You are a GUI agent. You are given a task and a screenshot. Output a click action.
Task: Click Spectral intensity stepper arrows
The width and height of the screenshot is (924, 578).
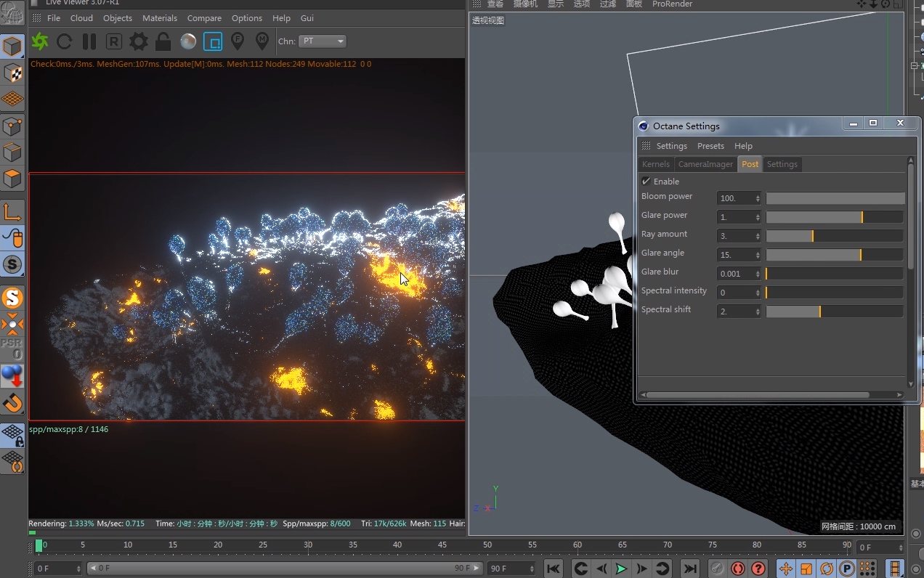pos(758,293)
